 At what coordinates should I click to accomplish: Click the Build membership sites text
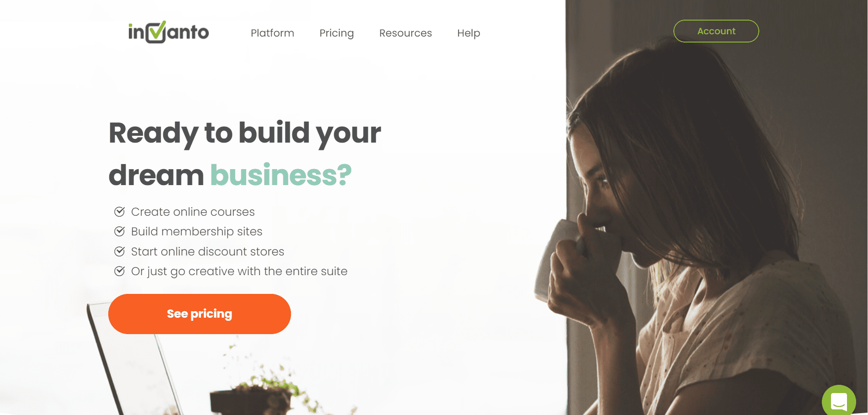point(197,231)
